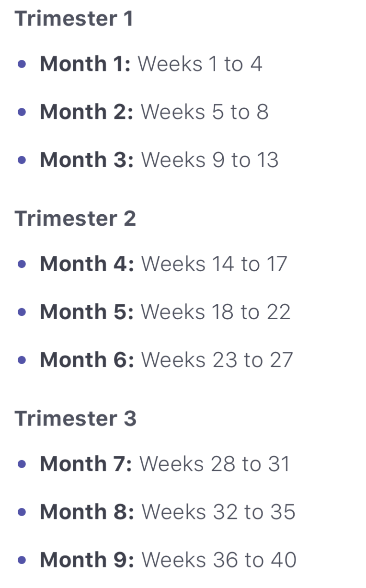366x588 pixels.
Task: Click the bold Month 3 label
Action: (x=86, y=160)
